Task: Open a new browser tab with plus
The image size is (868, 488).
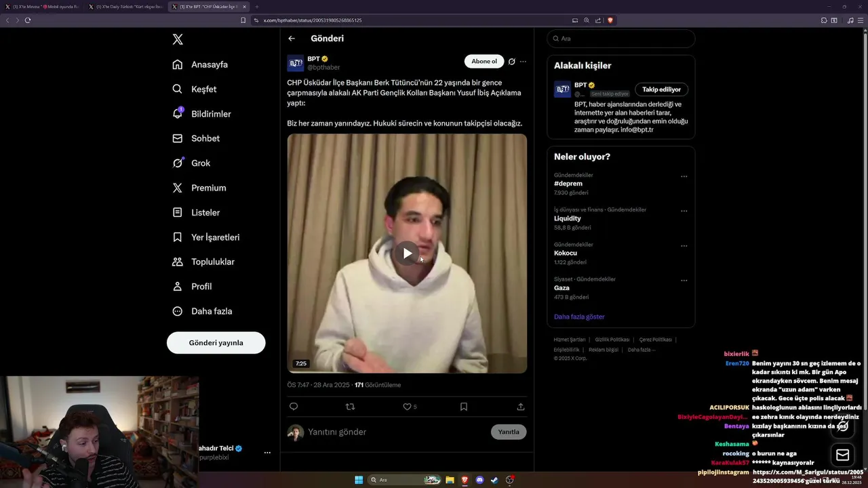Action: 257,7
